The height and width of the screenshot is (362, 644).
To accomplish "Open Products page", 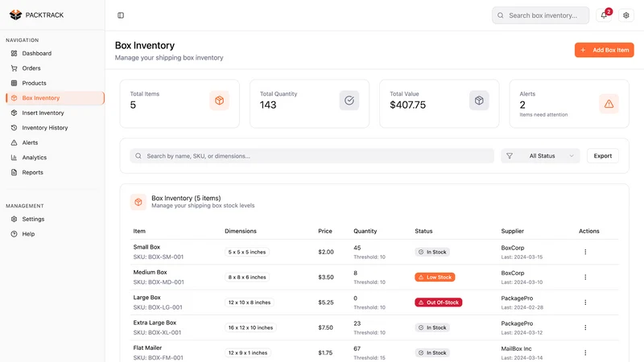I will click(55, 83).
